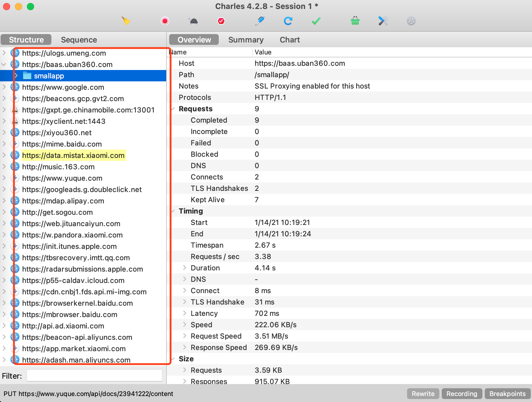Switch to the Structure tab

[x=26, y=39]
